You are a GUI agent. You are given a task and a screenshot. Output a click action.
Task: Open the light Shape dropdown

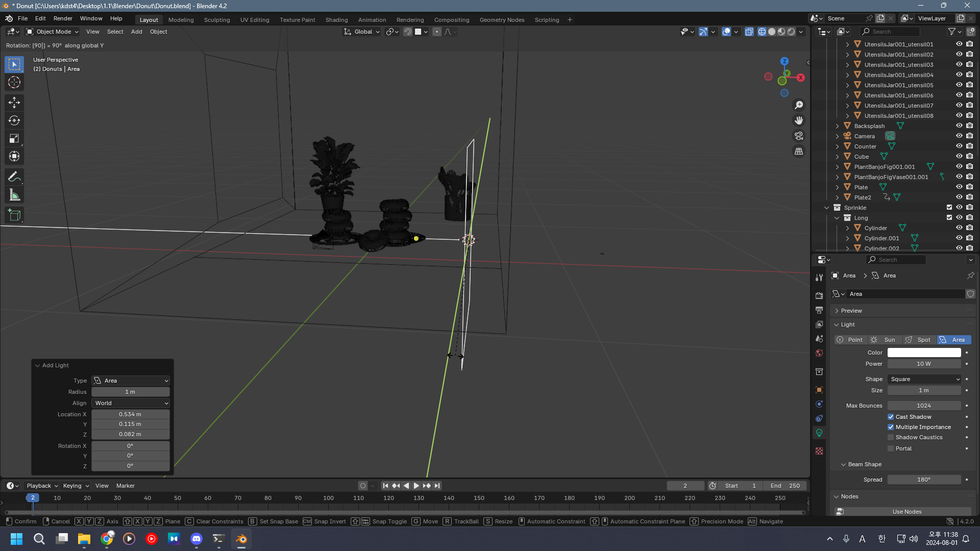point(924,379)
